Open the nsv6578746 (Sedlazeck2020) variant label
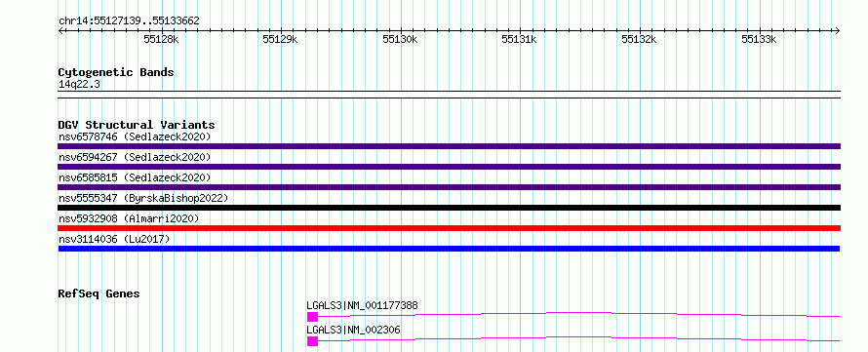 [135, 137]
